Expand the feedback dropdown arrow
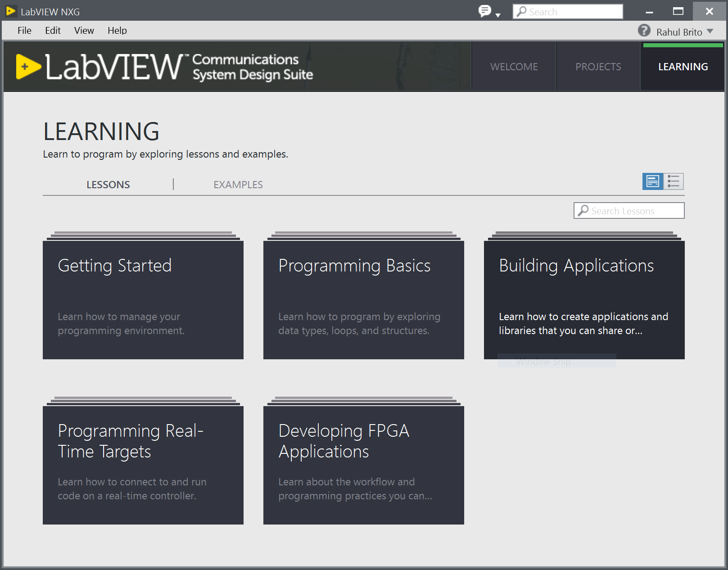Image resolution: width=728 pixels, height=570 pixels. pyautogui.click(x=498, y=15)
